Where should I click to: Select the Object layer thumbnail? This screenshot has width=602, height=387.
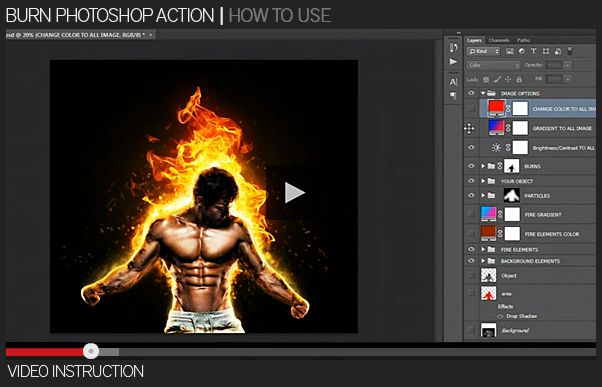point(488,275)
